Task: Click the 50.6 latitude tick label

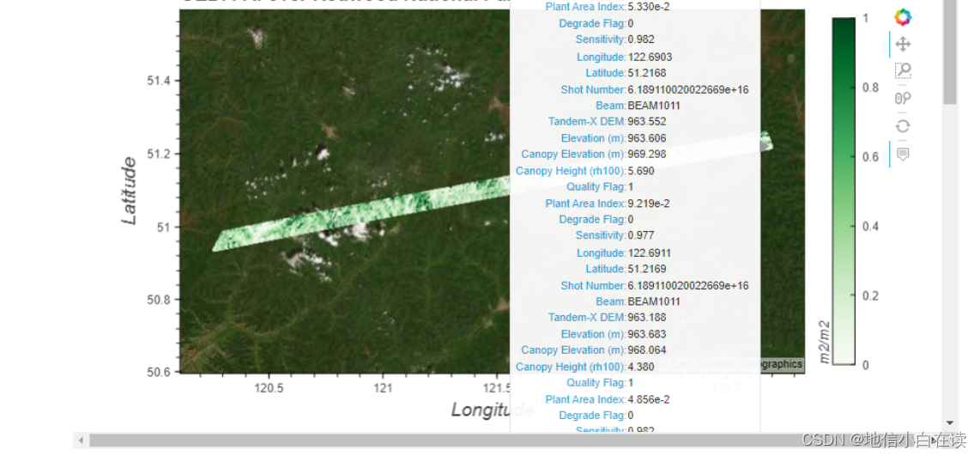Action: click(x=160, y=372)
